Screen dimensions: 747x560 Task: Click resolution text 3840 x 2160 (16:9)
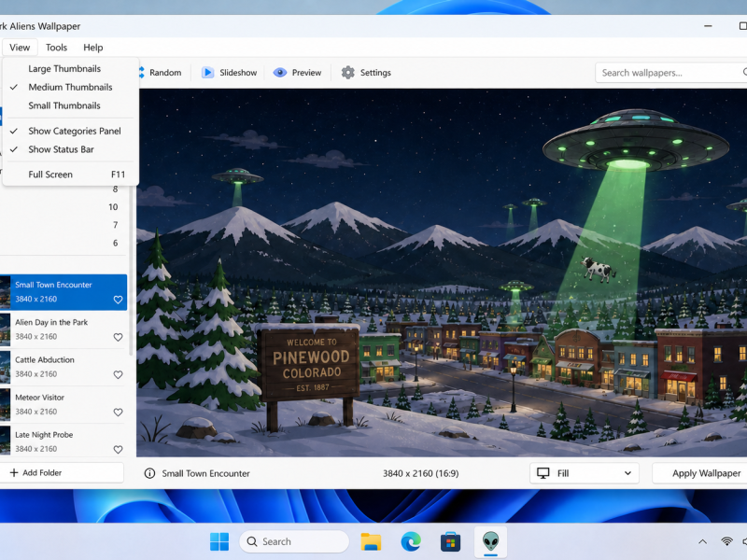click(x=421, y=473)
